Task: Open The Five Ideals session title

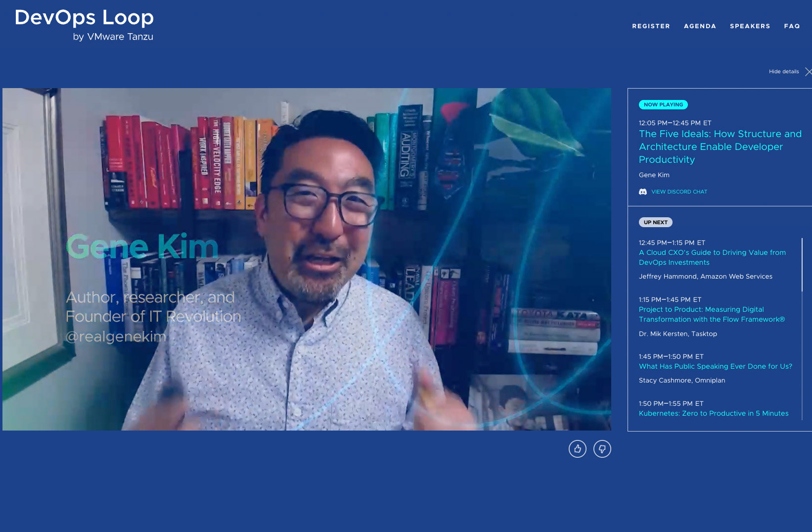Action: (x=720, y=146)
